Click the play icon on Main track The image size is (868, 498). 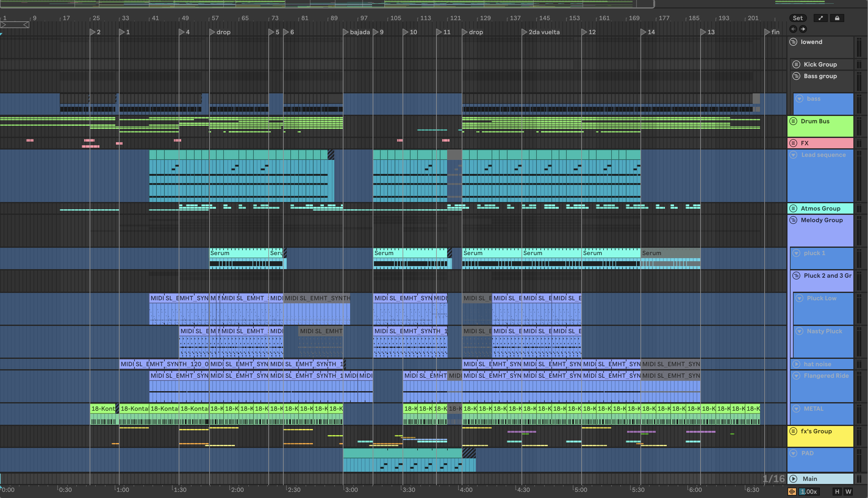pyautogui.click(x=794, y=478)
